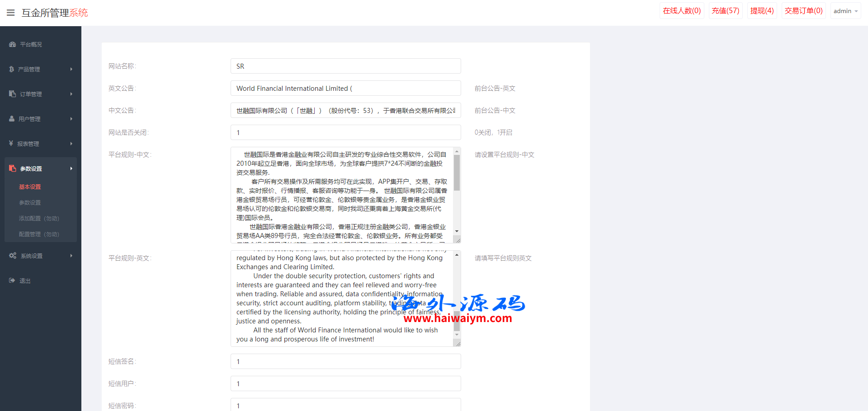The image size is (868, 411).
Task: Click the 平台概况 dashboard icon
Action: [12, 44]
